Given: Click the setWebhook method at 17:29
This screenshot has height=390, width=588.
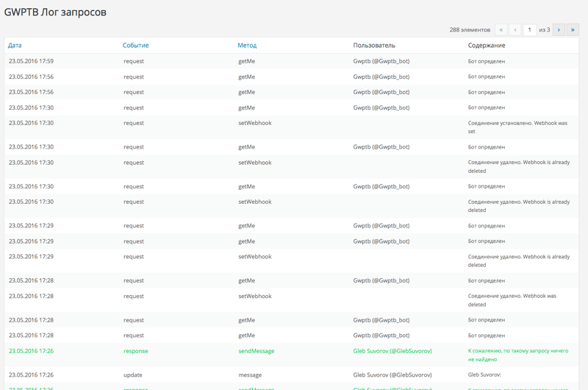Looking at the screenshot, I should (255, 257).
